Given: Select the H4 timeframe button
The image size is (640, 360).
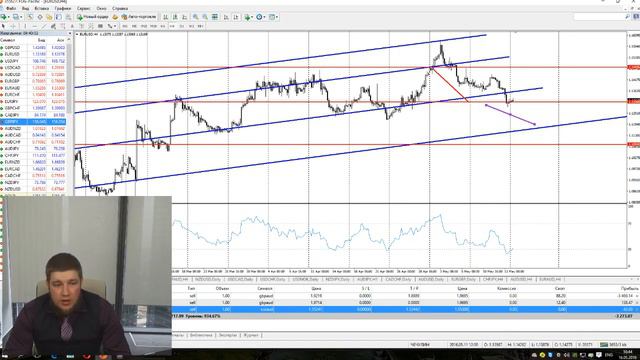Looking at the screenshot, I should coord(172,26).
